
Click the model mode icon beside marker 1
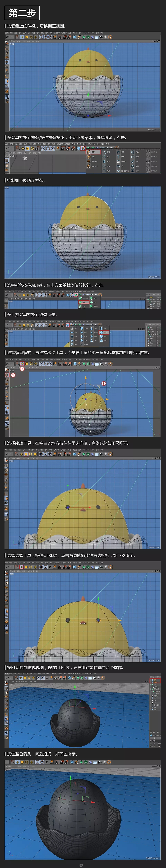[7, 375]
